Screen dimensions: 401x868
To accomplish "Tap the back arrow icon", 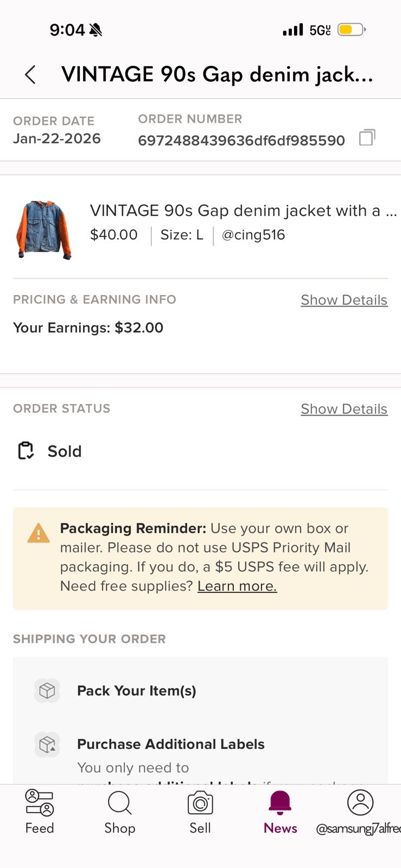I will 30,75.
